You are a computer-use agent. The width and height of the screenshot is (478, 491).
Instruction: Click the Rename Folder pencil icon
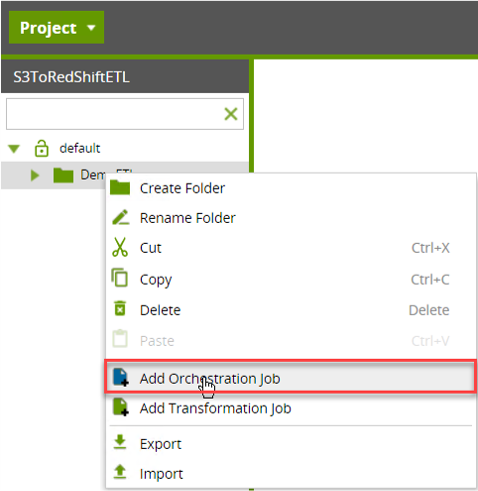pyautogui.click(x=121, y=217)
